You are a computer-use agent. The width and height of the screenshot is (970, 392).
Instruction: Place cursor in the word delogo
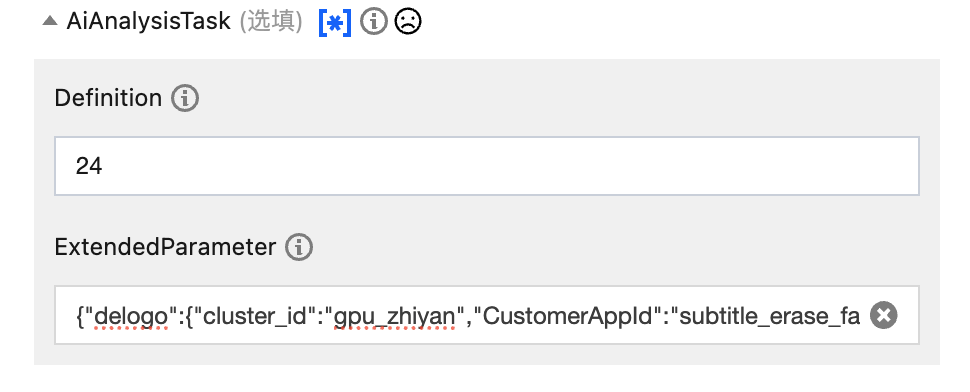click(x=131, y=317)
